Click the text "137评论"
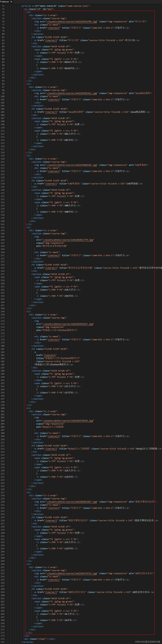The image size is (162, 644). (x=69, y=392)
